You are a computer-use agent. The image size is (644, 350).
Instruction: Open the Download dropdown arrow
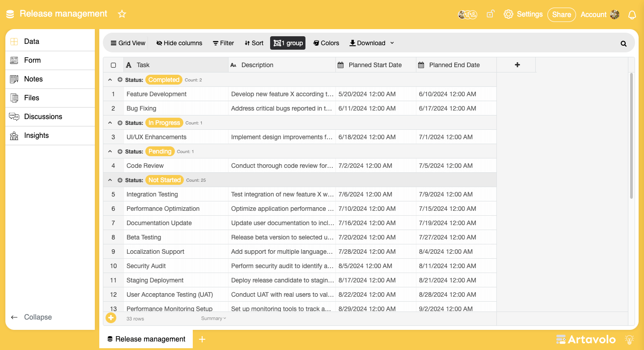pyautogui.click(x=392, y=43)
